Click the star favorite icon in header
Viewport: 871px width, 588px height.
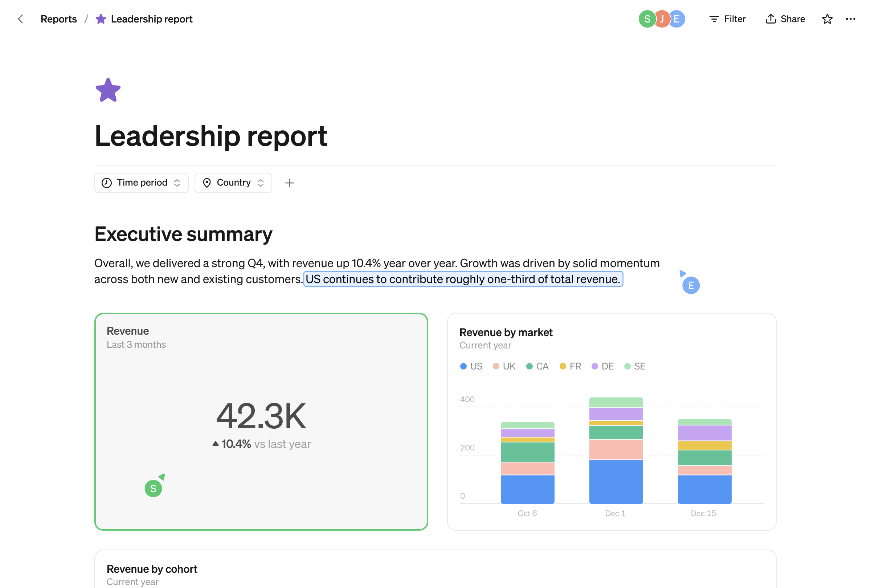click(827, 19)
